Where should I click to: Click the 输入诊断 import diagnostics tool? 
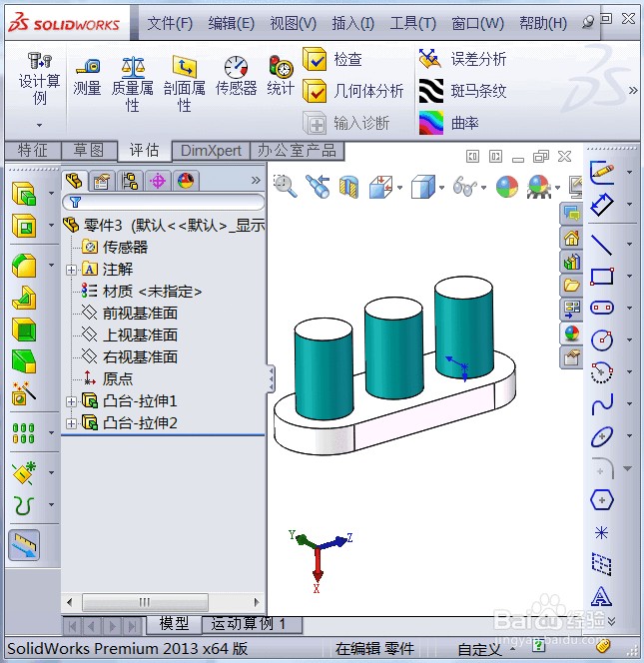click(x=345, y=123)
